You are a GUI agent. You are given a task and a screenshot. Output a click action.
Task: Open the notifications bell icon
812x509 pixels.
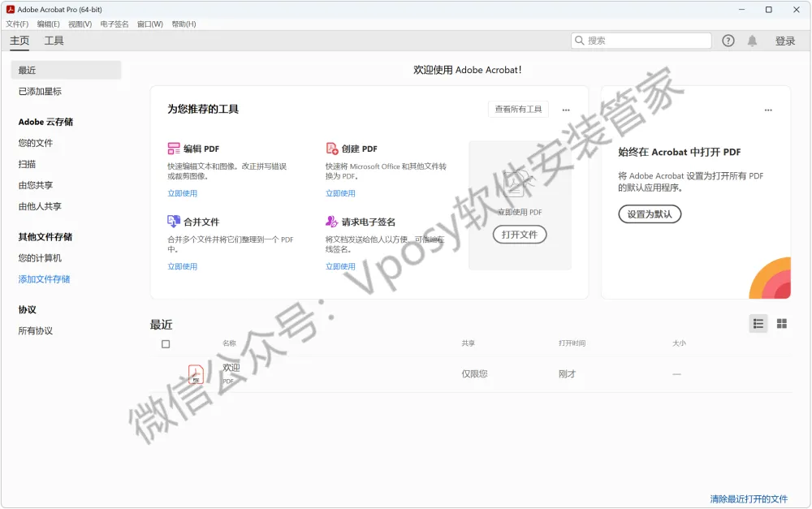[x=752, y=41]
